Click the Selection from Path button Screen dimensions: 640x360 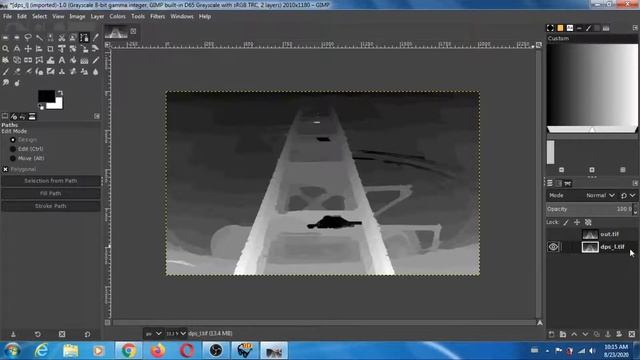(x=51, y=181)
